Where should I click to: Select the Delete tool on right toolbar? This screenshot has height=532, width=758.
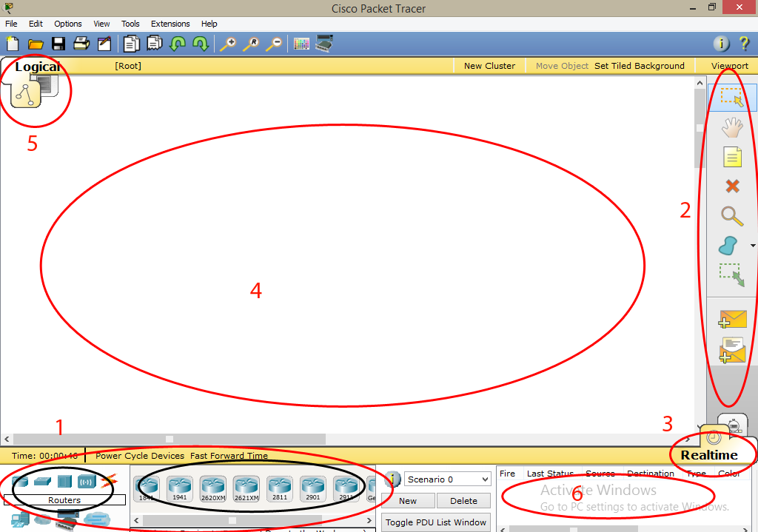732,186
